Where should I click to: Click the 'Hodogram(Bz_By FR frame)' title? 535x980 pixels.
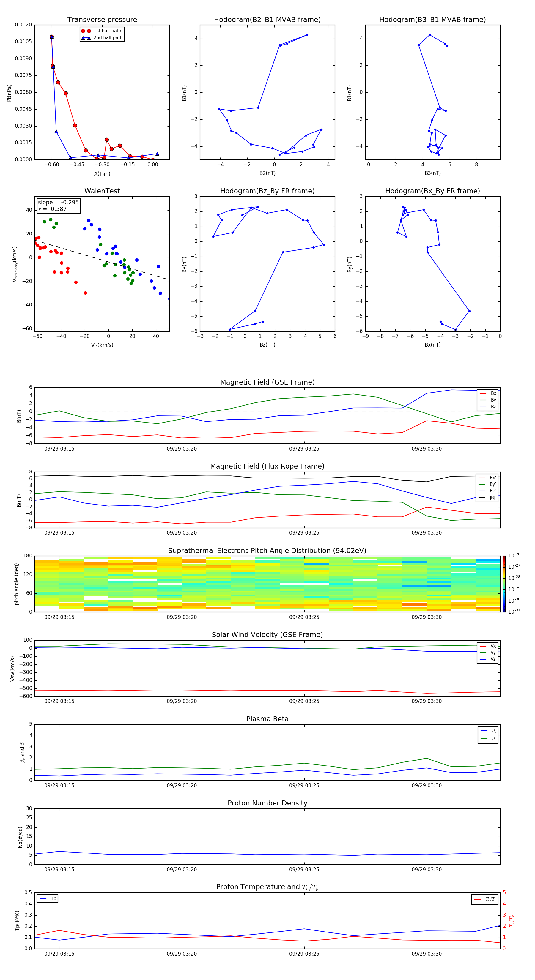click(267, 191)
